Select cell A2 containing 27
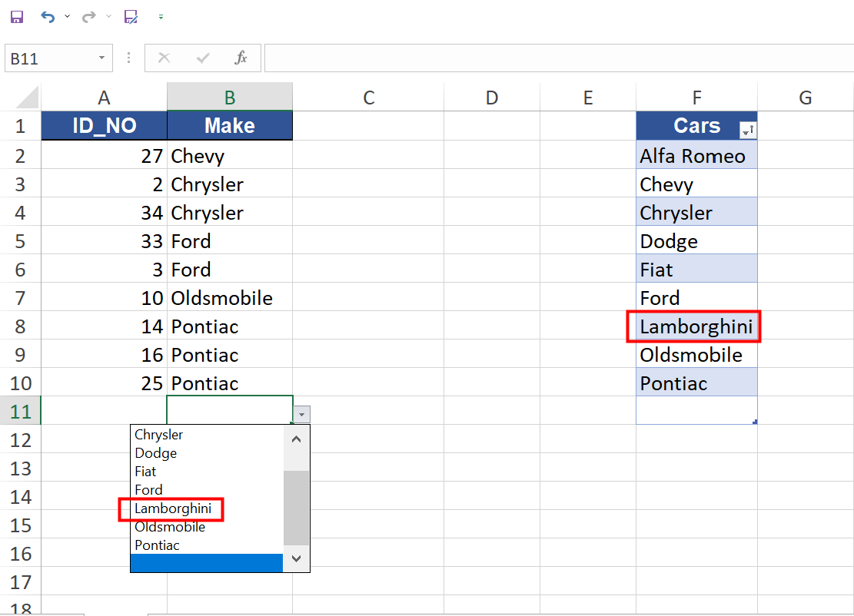This screenshot has width=854, height=616. click(104, 154)
